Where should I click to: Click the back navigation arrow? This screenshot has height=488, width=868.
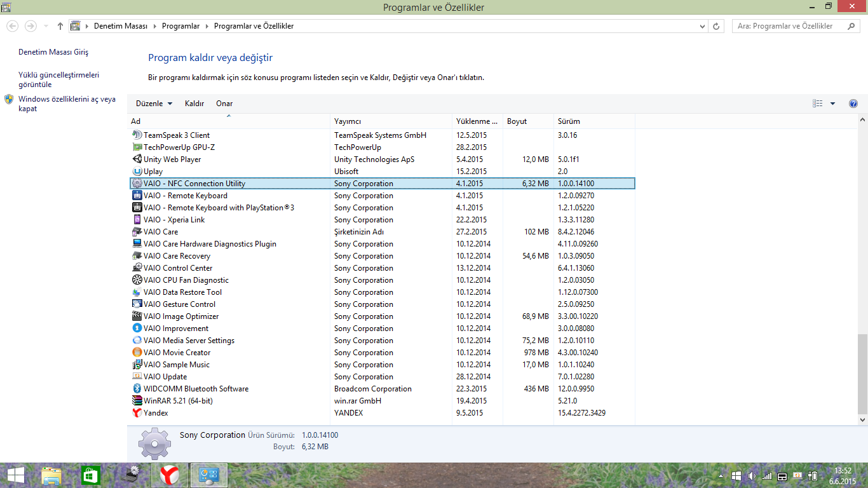tap(13, 26)
